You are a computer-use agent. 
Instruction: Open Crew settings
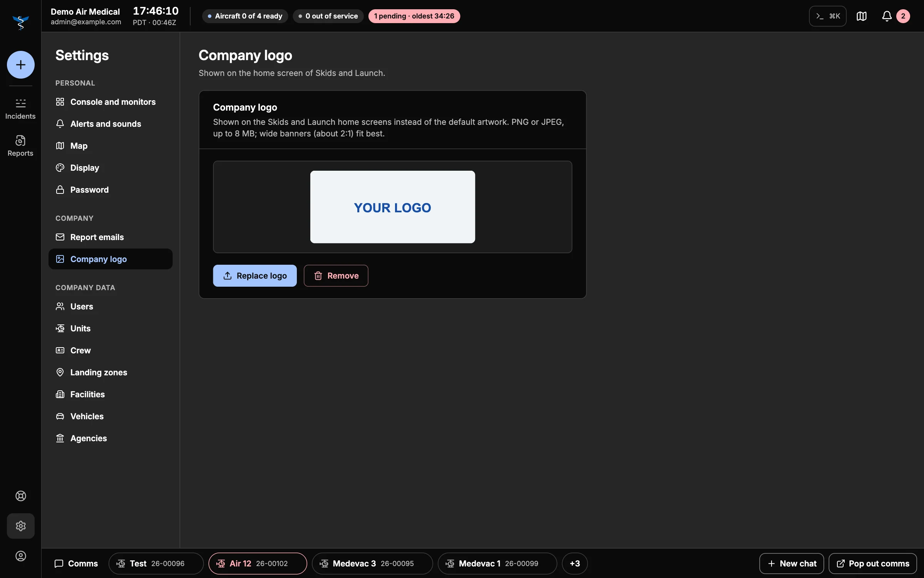tap(110, 350)
